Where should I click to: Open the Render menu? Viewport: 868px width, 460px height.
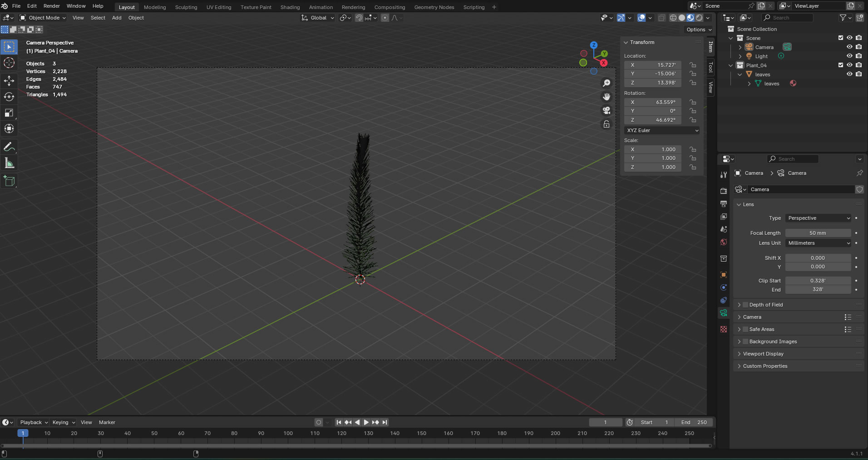click(x=51, y=6)
